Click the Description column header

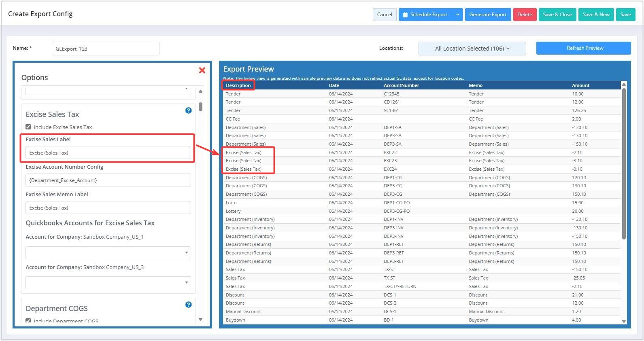click(238, 85)
